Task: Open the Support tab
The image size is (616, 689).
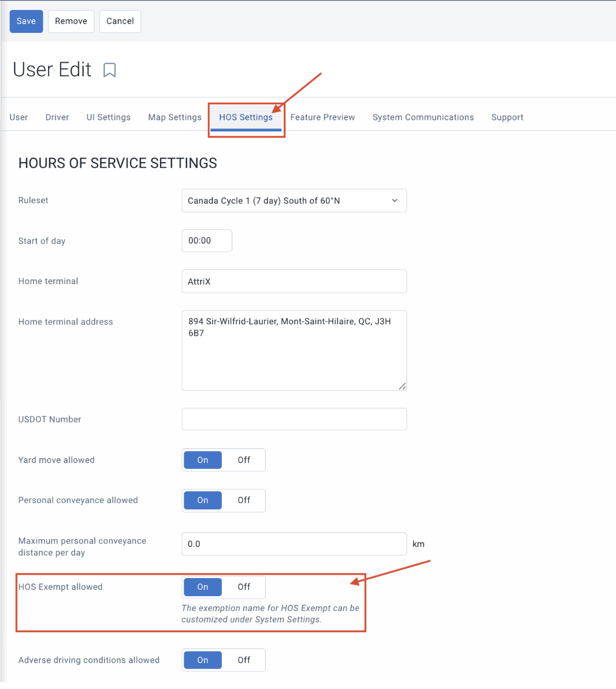Action: [x=507, y=117]
